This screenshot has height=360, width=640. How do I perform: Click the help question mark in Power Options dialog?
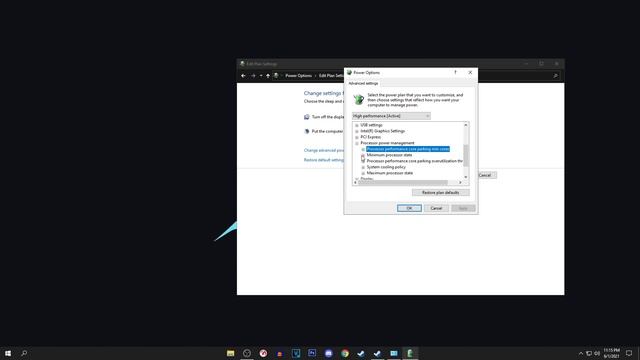pyautogui.click(x=456, y=72)
